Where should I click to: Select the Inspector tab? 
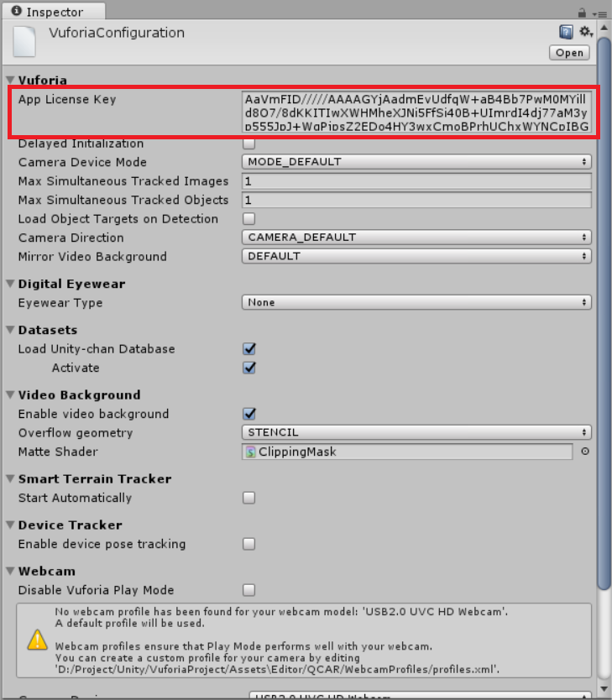coord(54,11)
